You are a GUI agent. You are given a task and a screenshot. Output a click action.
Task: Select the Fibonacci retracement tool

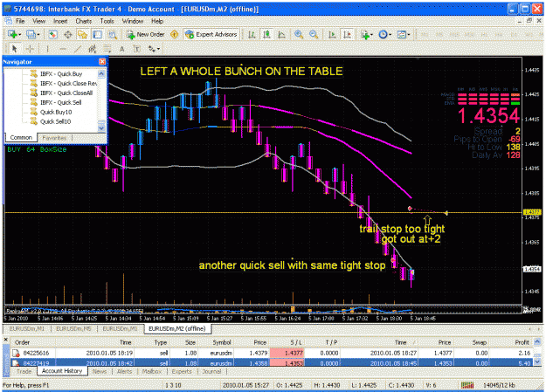tap(107, 49)
